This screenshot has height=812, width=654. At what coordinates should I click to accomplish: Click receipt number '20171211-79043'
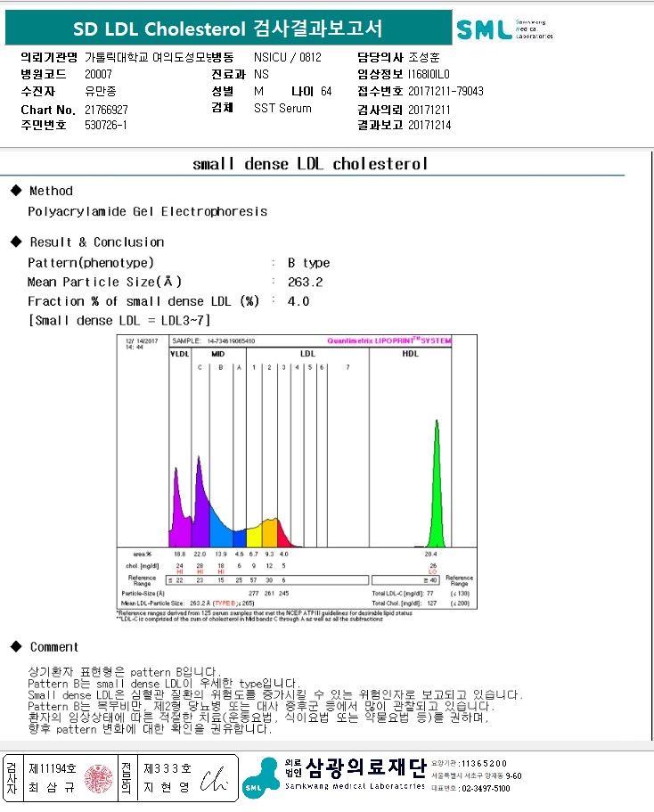point(446,91)
